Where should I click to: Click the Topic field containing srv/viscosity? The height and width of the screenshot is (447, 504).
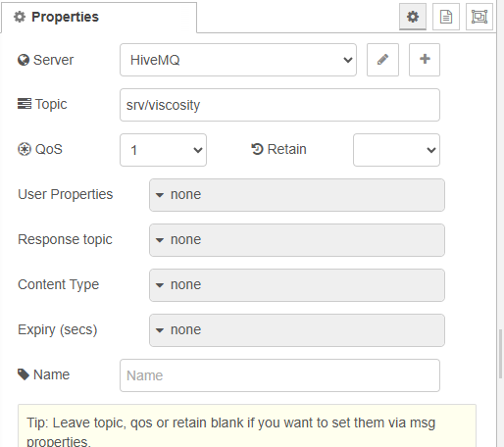tap(279, 105)
